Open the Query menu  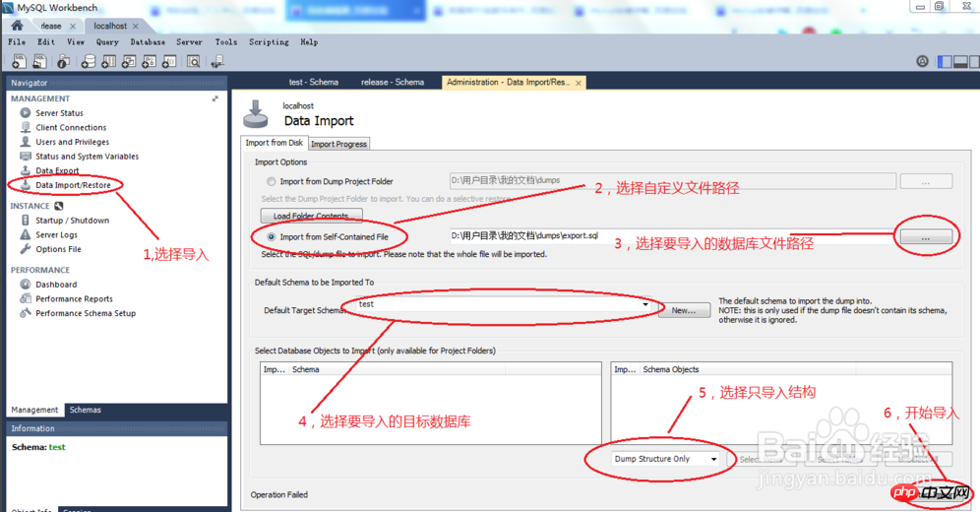(107, 42)
